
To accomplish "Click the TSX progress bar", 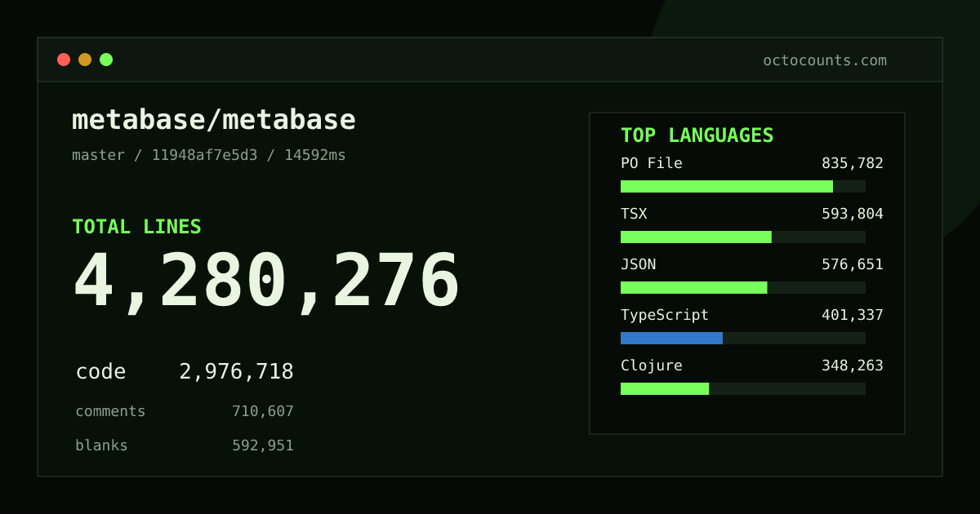I will pyautogui.click(x=743, y=237).
